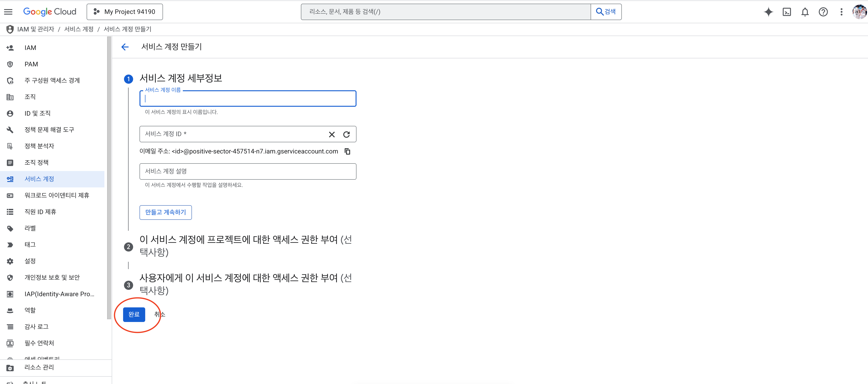Viewport: 868px width, 384px height.
Task: Open the Gemini AI sparkle icon
Action: [x=768, y=12]
